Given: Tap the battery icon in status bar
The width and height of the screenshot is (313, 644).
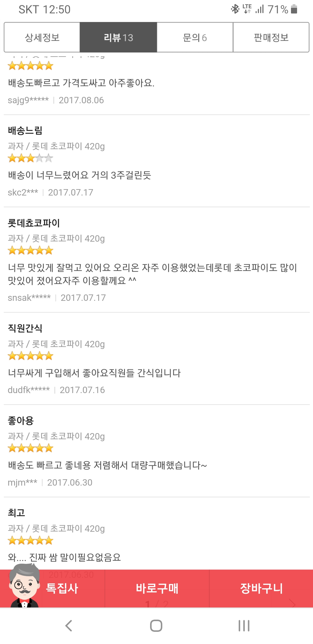Looking at the screenshot, I should pos(294,9).
